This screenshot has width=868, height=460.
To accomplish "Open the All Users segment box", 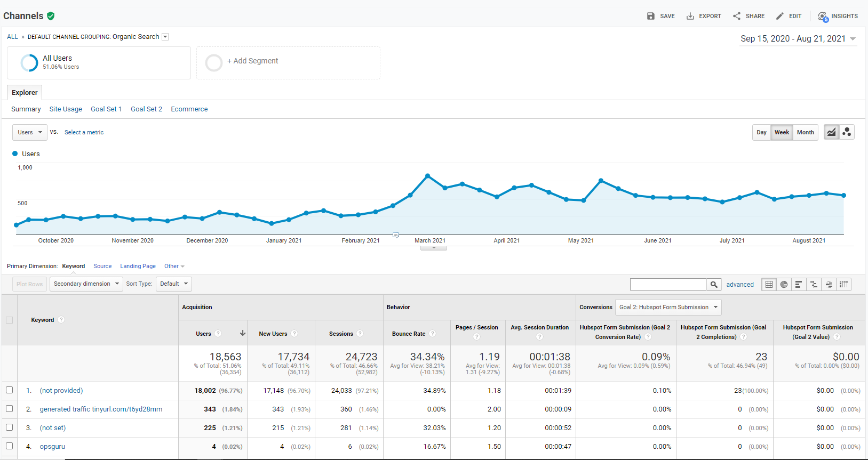I will coord(99,63).
